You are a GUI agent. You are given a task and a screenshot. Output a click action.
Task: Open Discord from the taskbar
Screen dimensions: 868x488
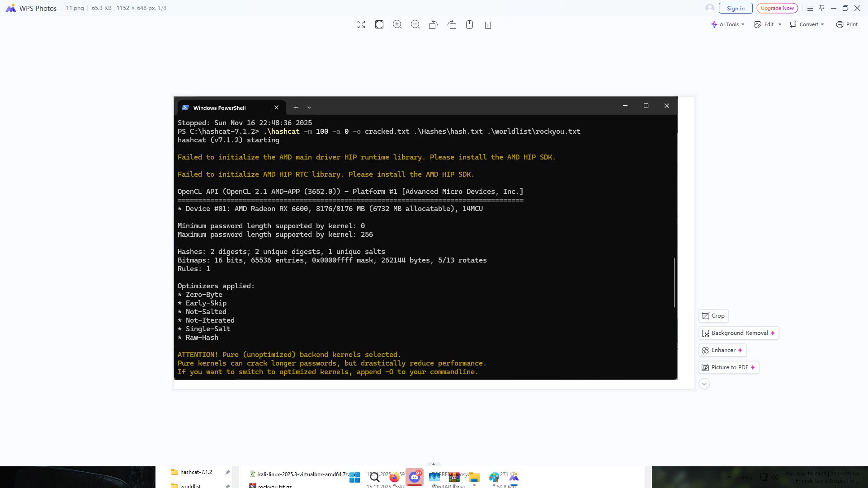(415, 477)
